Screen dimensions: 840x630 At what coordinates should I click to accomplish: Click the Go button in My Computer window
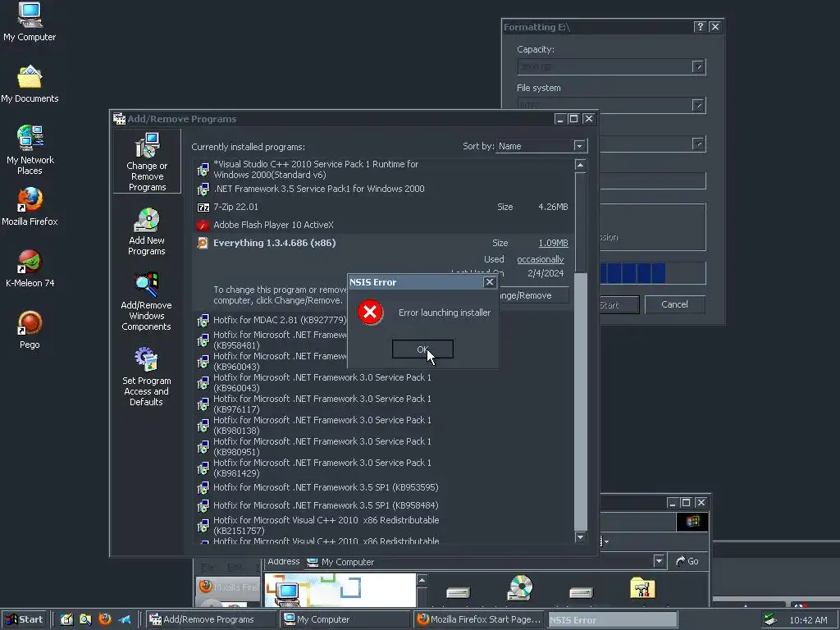click(687, 561)
